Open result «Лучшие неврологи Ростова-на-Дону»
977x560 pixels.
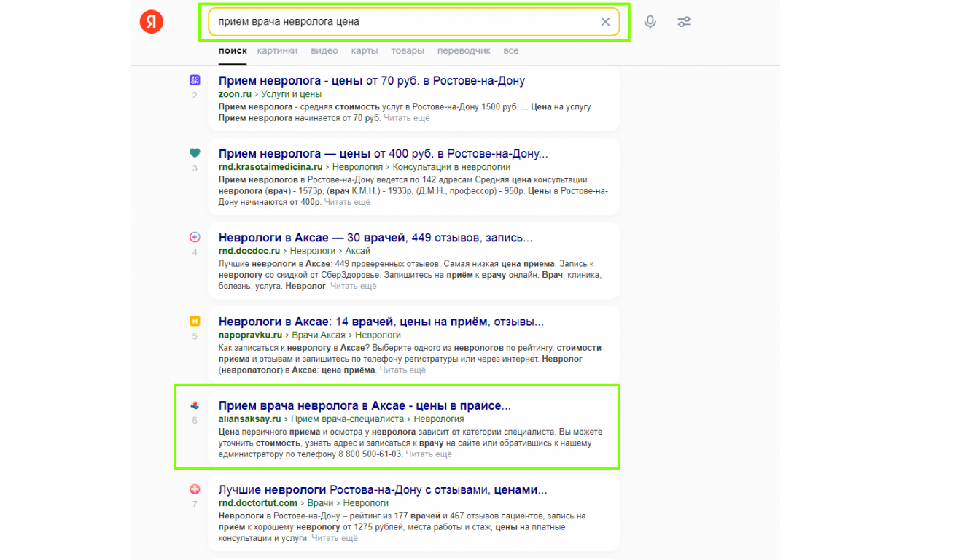(383, 490)
